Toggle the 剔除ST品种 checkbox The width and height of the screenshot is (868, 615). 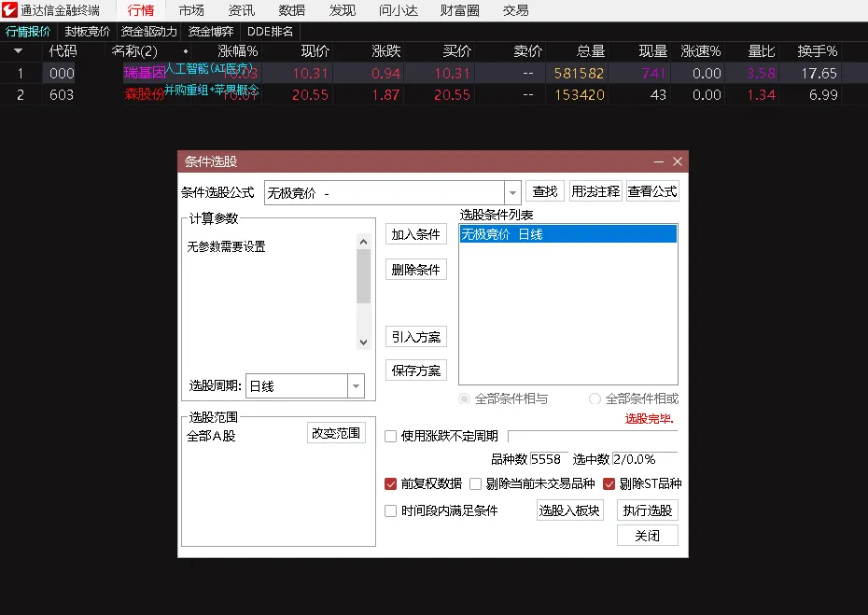609,483
